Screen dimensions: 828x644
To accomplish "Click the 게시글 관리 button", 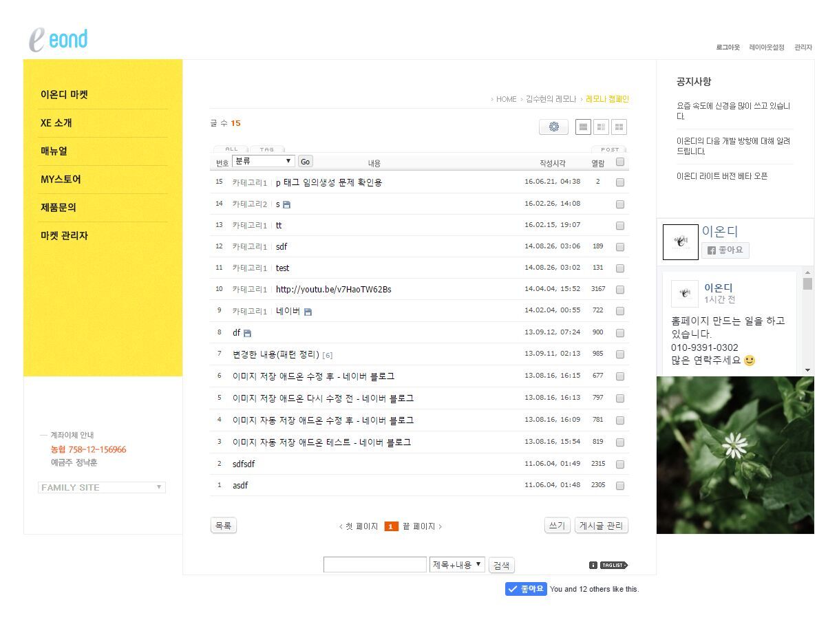I will click(x=602, y=526).
